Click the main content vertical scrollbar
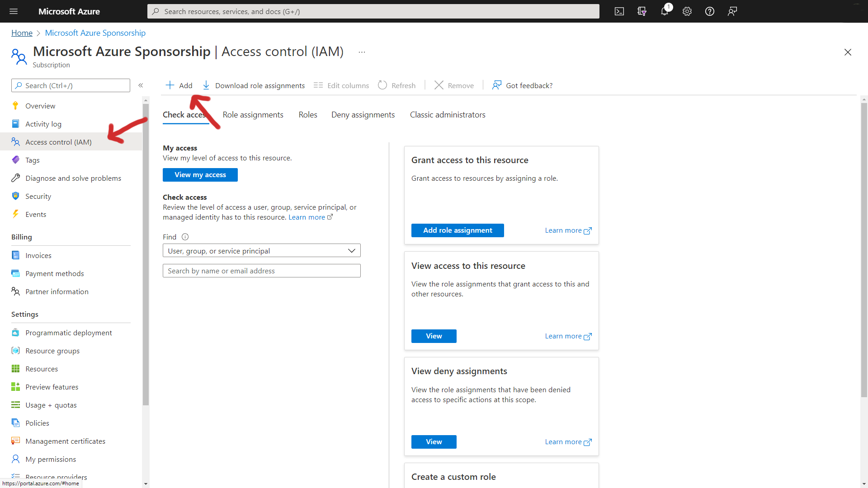The image size is (868, 488). [864, 250]
